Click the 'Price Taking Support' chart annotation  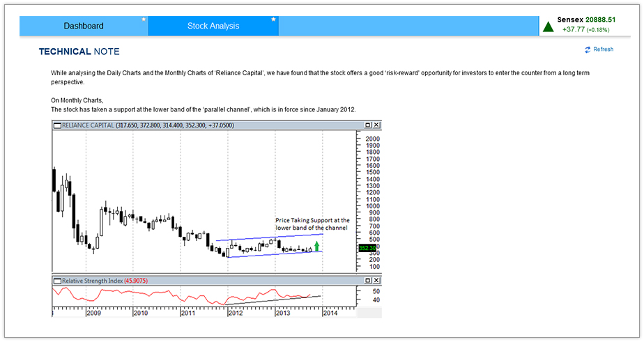pyautogui.click(x=312, y=224)
